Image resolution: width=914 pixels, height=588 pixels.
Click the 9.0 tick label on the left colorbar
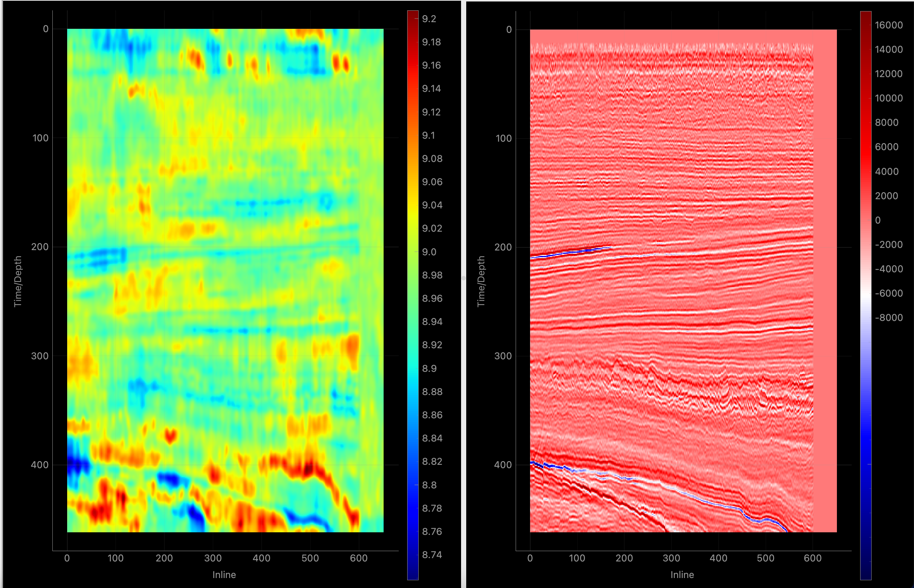[x=429, y=252]
